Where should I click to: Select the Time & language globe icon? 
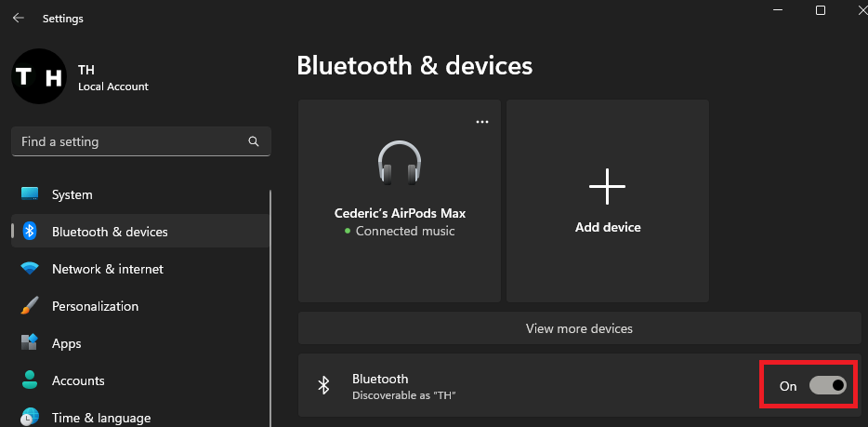point(30,417)
